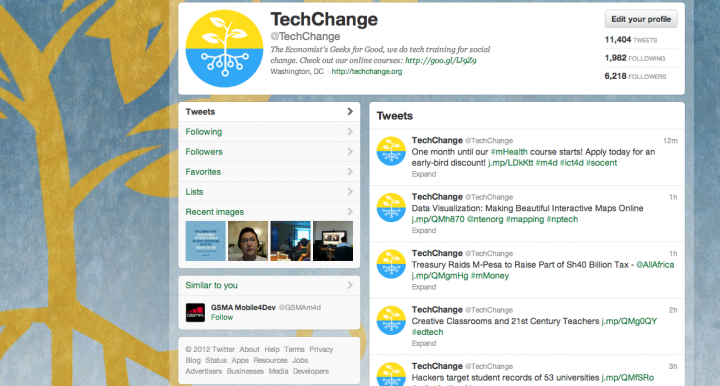Image resolution: width=720 pixels, height=386 pixels.
Task: Click the #edtech hashtag
Action: tap(428, 332)
